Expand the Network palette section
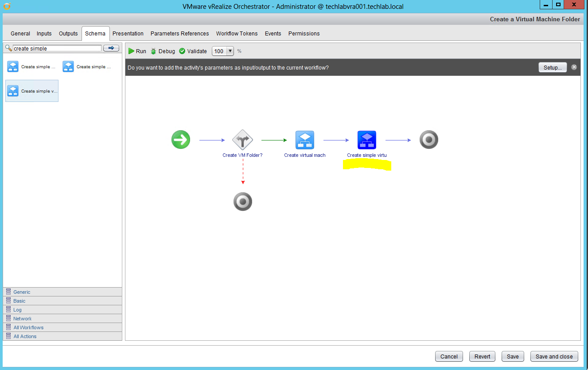 62,319
